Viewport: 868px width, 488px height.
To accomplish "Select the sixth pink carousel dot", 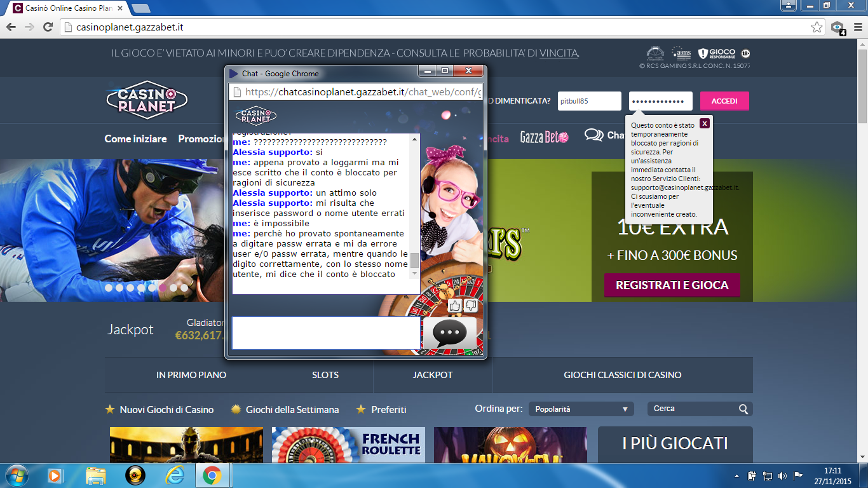I will [x=163, y=288].
